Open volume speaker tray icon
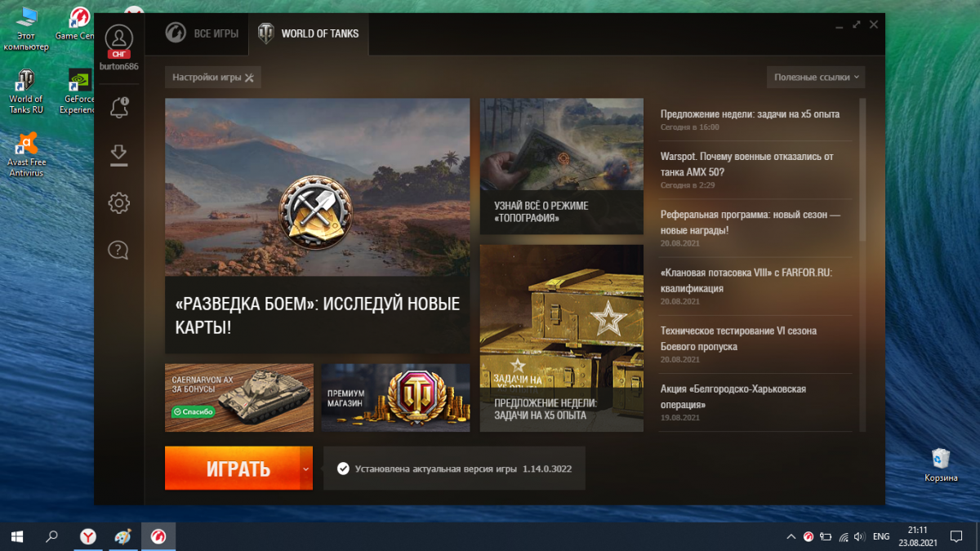 [x=859, y=536]
